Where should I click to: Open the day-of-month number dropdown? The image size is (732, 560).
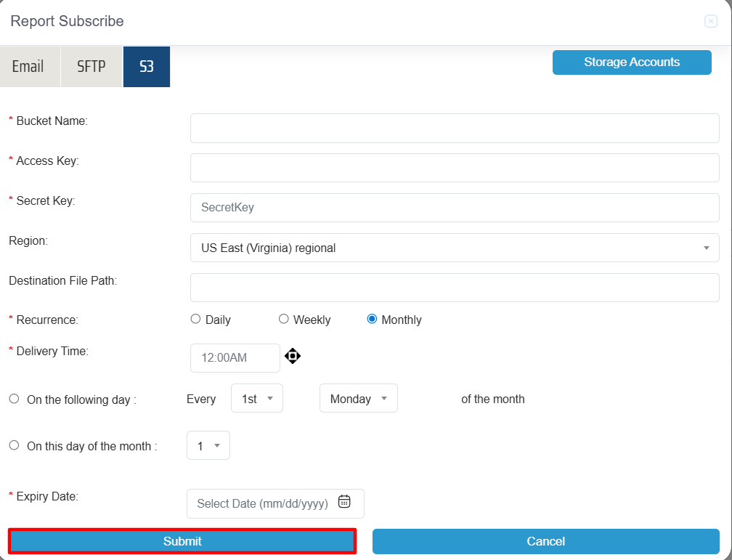pyautogui.click(x=208, y=446)
